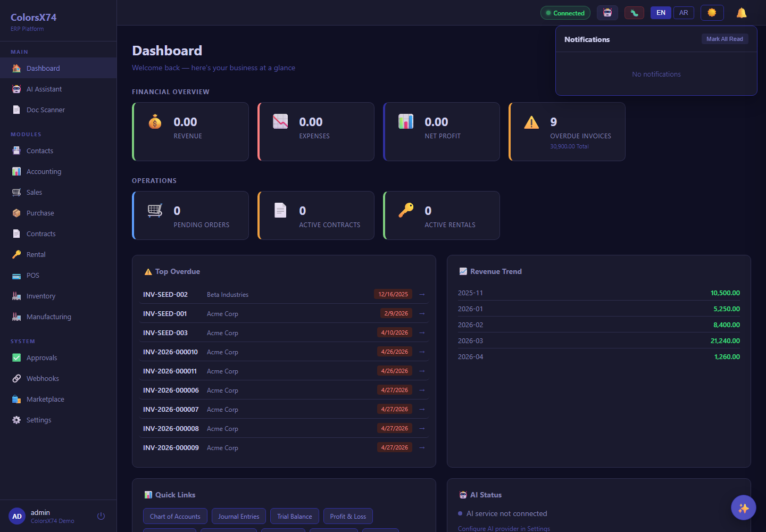The height and width of the screenshot is (532, 766).
Task: Click the arrow next to INV-SEED-001
Action: [x=422, y=313]
